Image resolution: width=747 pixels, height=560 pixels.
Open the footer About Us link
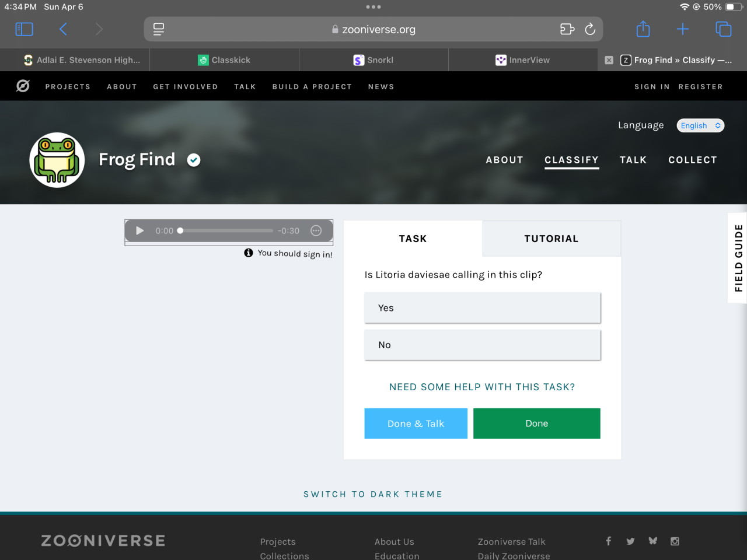(x=395, y=542)
